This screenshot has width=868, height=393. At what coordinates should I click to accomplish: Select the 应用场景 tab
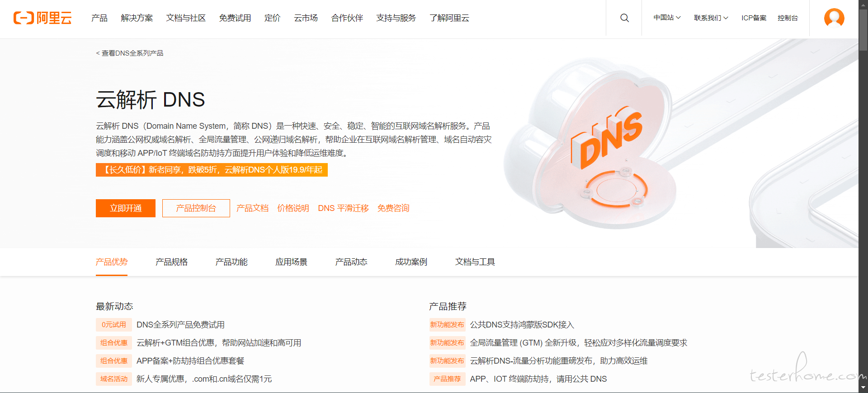pos(292,262)
